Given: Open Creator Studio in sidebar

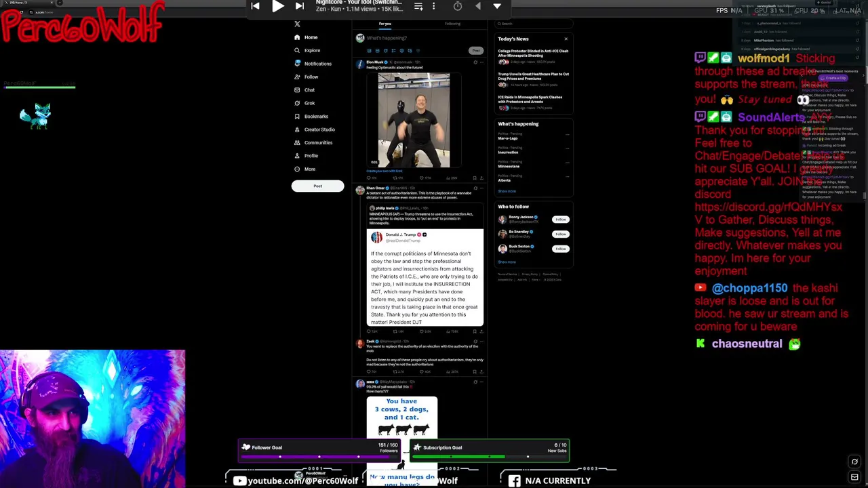Looking at the screenshot, I should (x=315, y=129).
